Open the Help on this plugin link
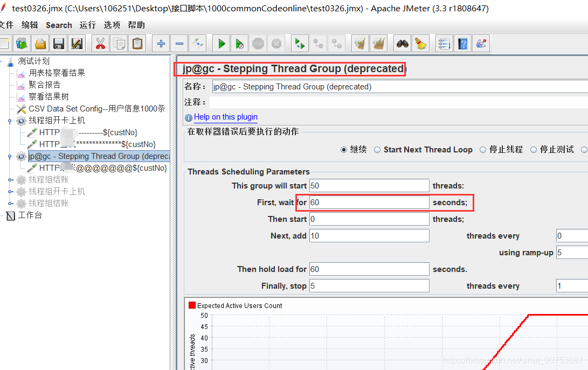 point(226,117)
